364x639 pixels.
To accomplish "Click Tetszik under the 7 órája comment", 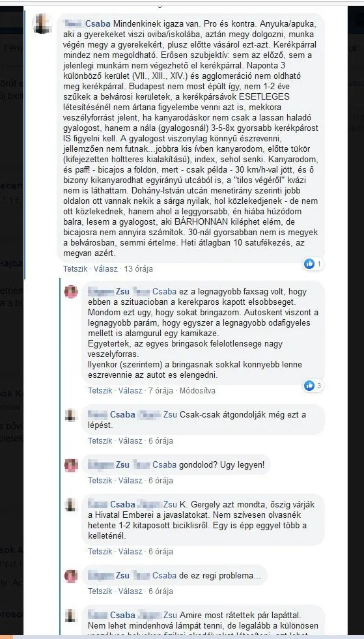I will [100, 391].
